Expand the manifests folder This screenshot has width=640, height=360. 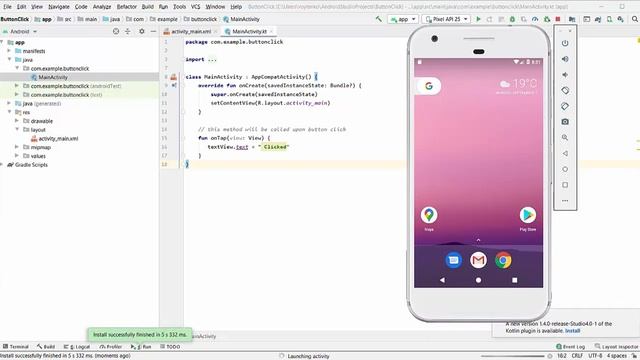pyautogui.click(x=9, y=51)
